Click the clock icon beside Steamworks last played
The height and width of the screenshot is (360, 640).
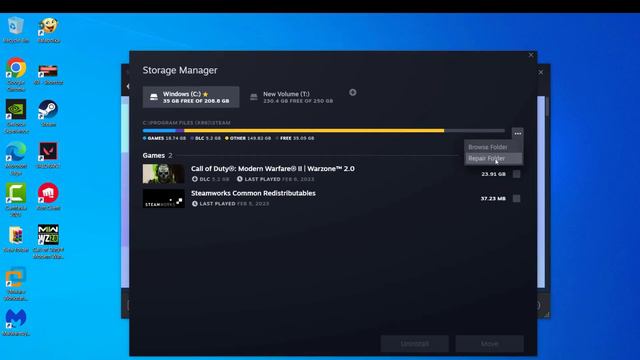click(x=195, y=204)
